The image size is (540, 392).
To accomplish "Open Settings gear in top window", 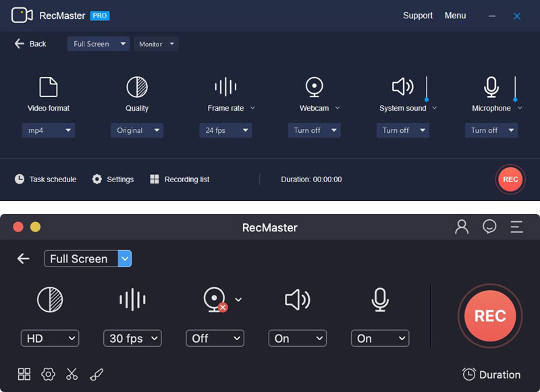I will 97,179.
